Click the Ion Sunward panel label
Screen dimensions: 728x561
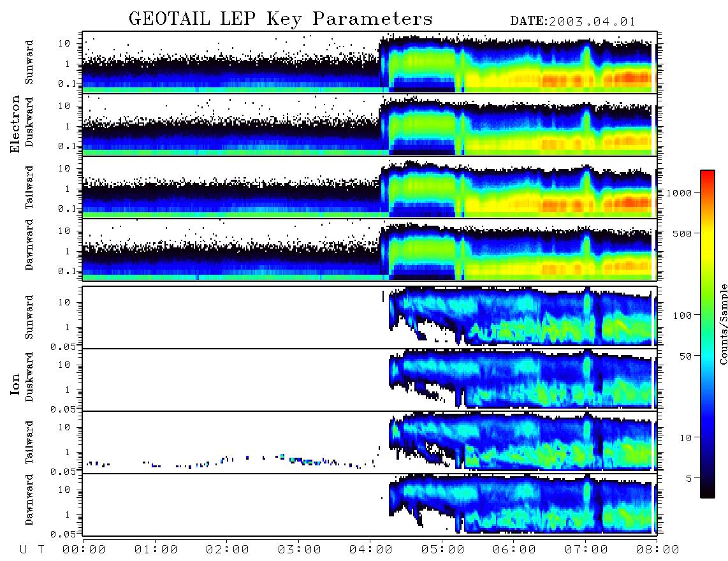tap(29, 317)
